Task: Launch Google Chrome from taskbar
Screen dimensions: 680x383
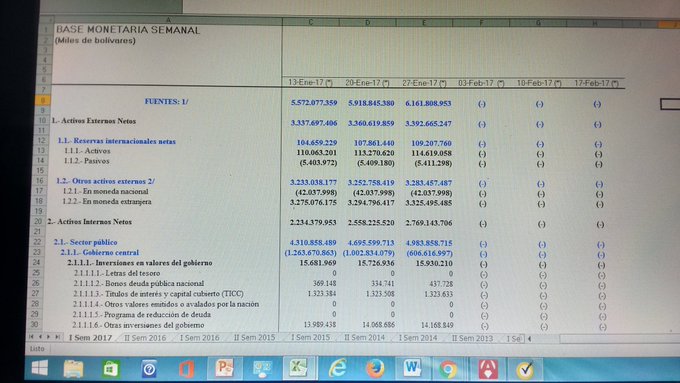Action: (x=448, y=370)
